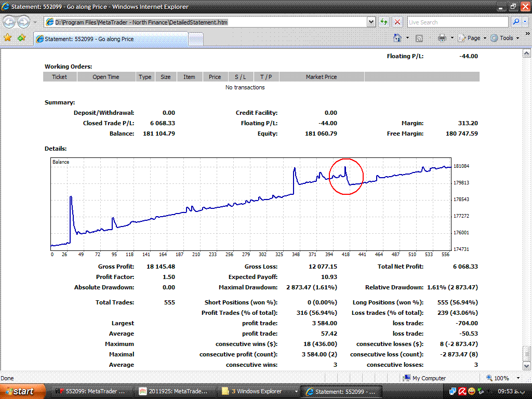Click the Live Search input box
Image resolution: width=532 pixels, height=399 pixels.
(x=458, y=22)
